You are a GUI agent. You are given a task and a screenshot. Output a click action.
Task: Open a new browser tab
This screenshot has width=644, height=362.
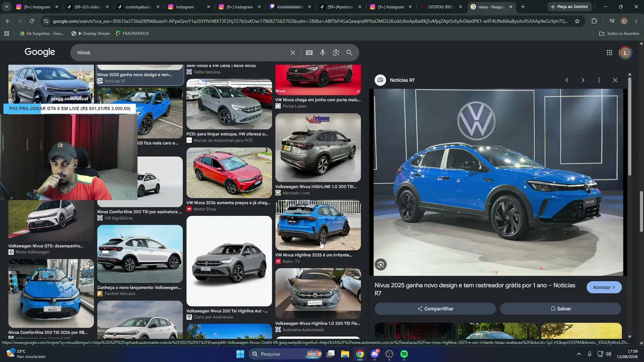click(x=523, y=7)
